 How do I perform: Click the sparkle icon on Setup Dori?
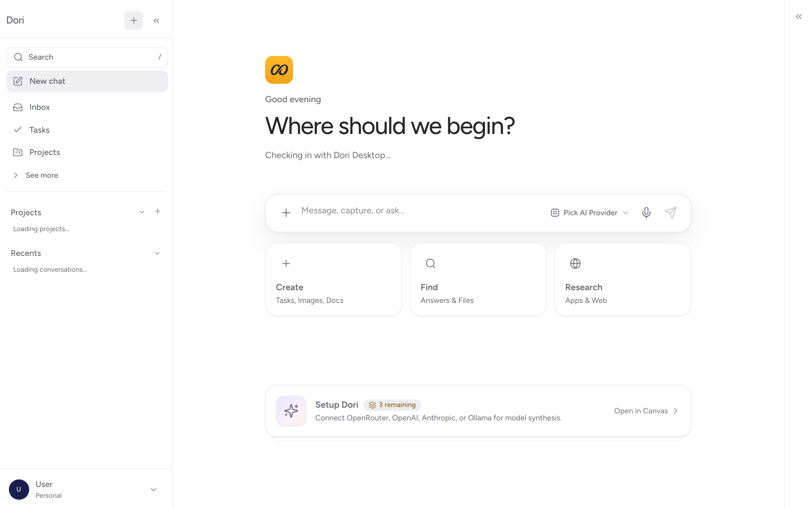pyautogui.click(x=291, y=411)
